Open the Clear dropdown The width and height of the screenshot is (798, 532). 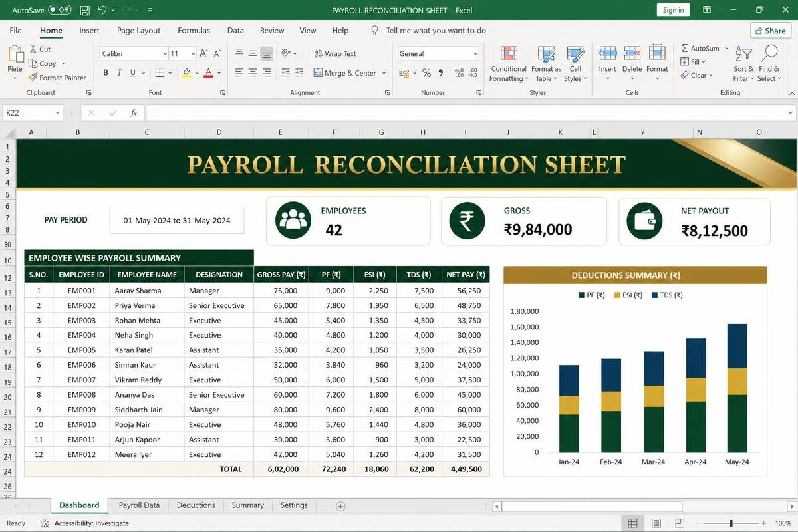point(696,76)
